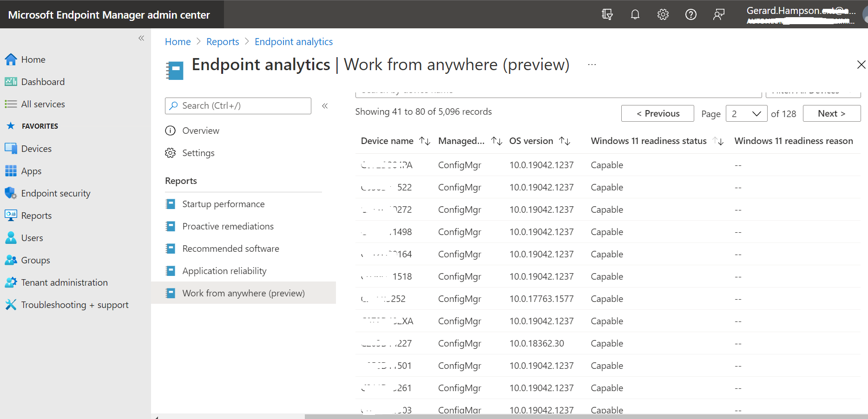
Task: Click the feedback person icon in top bar
Action: [x=718, y=14]
